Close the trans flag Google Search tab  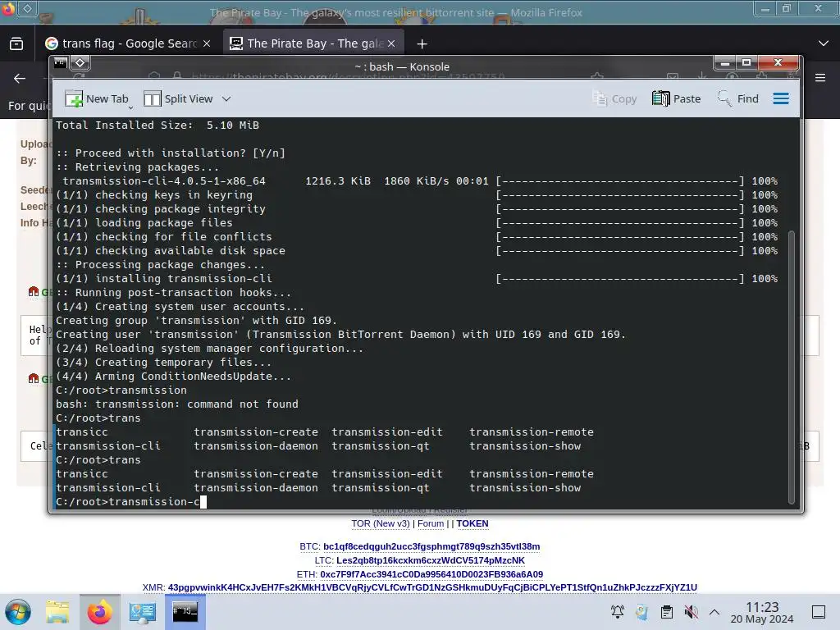[207, 43]
